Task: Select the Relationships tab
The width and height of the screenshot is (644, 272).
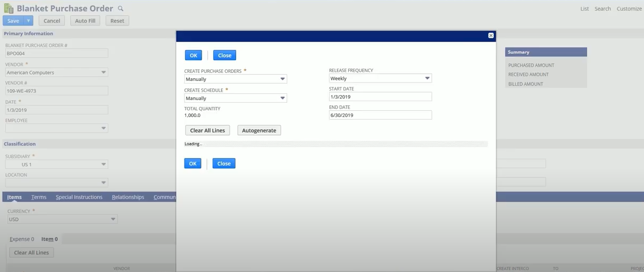Action: coord(128,197)
